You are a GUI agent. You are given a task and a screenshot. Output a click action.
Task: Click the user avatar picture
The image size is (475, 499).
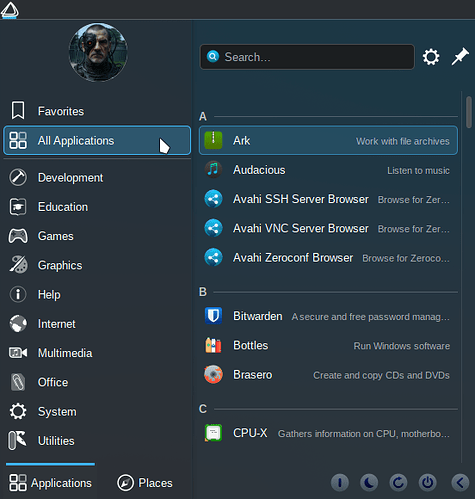[98, 52]
